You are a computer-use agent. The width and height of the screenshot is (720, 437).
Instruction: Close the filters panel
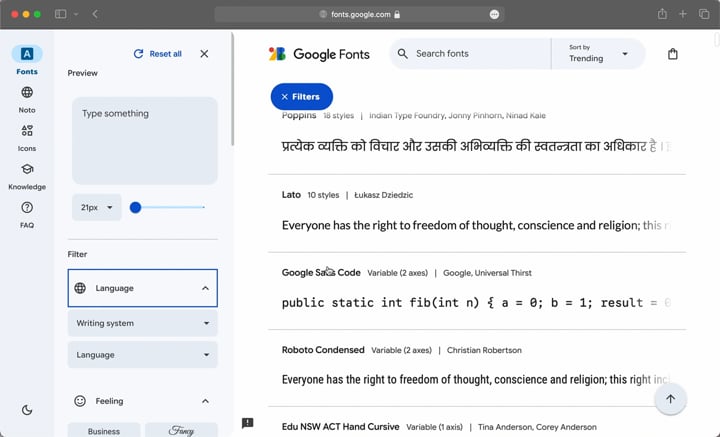204,54
